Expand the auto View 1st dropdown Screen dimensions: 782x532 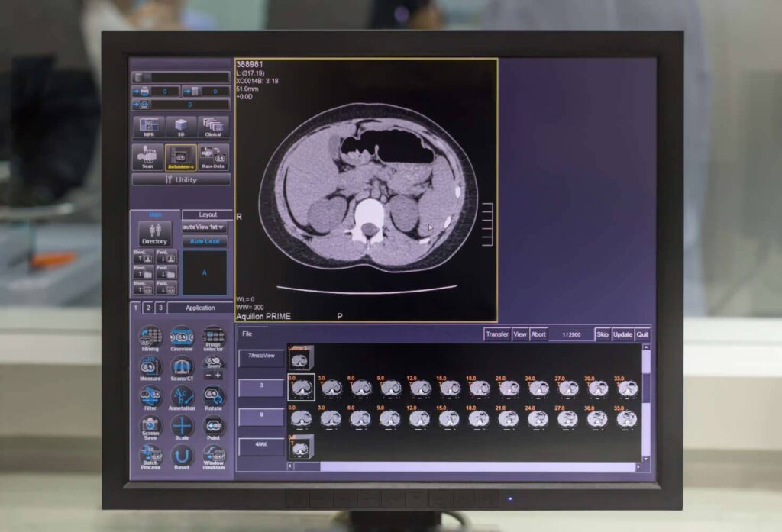205,227
